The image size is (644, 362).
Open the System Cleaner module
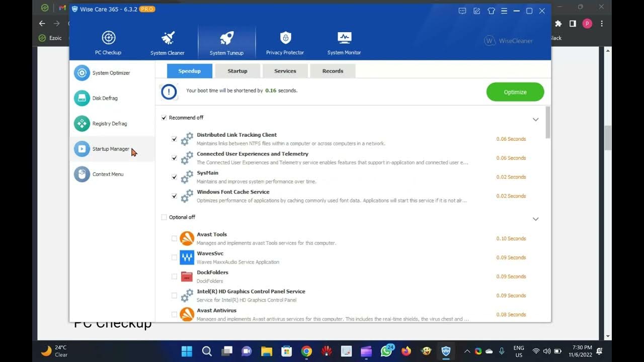168,43
